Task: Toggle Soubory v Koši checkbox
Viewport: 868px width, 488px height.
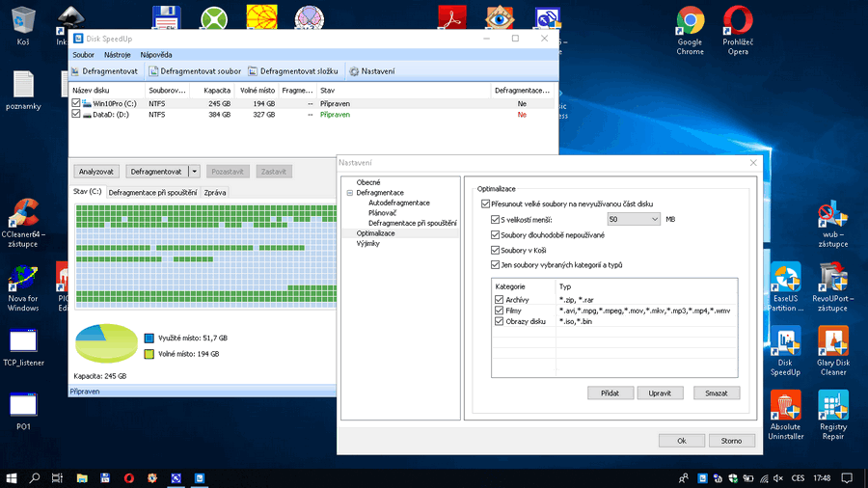Action: click(x=496, y=250)
